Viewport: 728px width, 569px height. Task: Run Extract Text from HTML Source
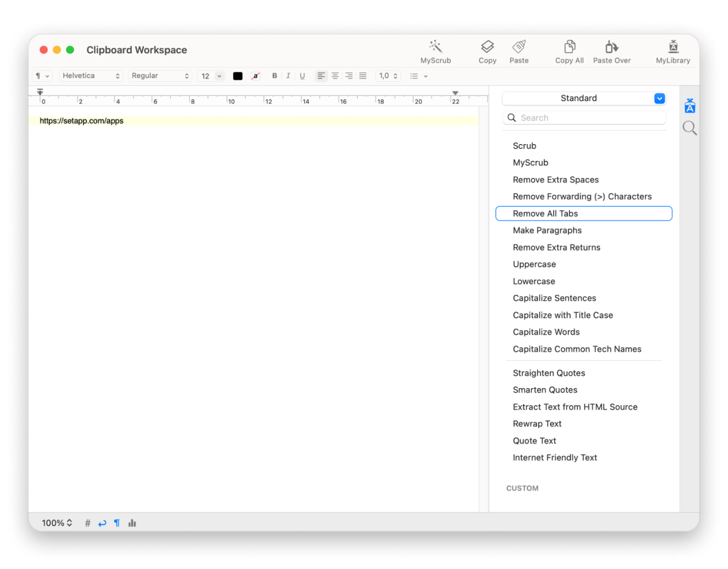574,407
